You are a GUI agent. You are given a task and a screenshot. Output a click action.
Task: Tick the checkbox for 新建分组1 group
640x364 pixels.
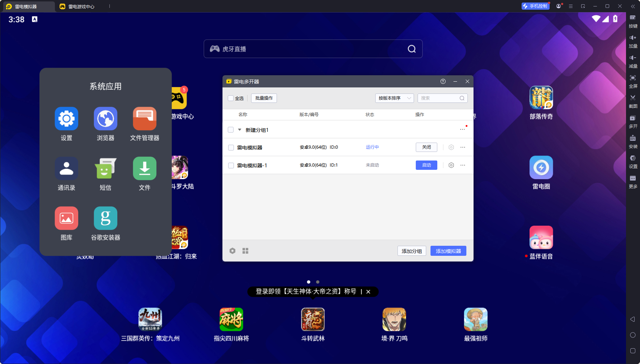231,130
